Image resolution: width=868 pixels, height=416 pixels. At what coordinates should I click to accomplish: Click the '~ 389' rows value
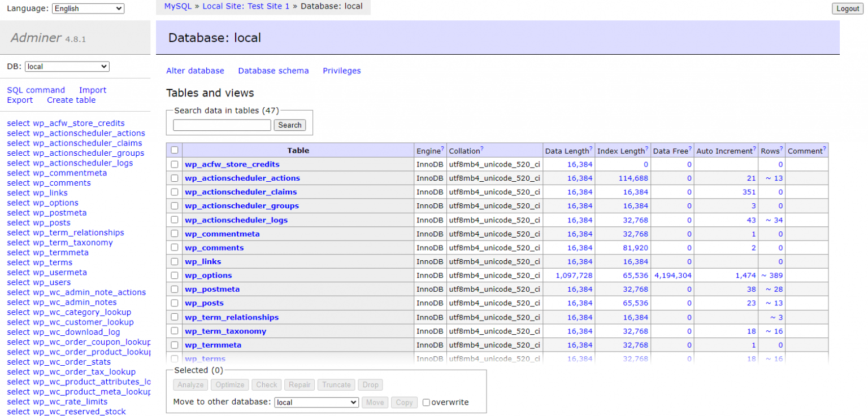pos(772,275)
